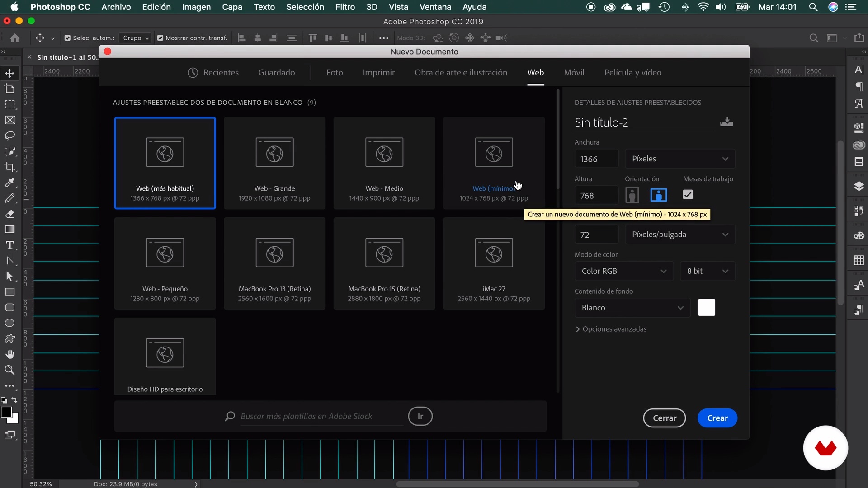Click the Home icon in options bar

[15, 38]
